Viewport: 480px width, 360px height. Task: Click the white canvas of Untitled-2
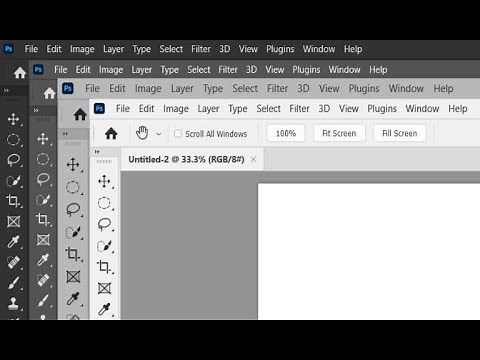pos(369,251)
